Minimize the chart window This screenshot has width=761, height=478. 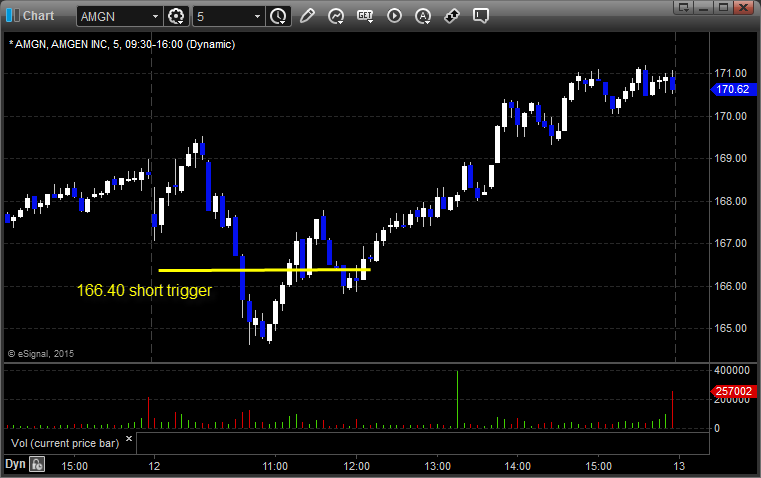click(x=704, y=7)
